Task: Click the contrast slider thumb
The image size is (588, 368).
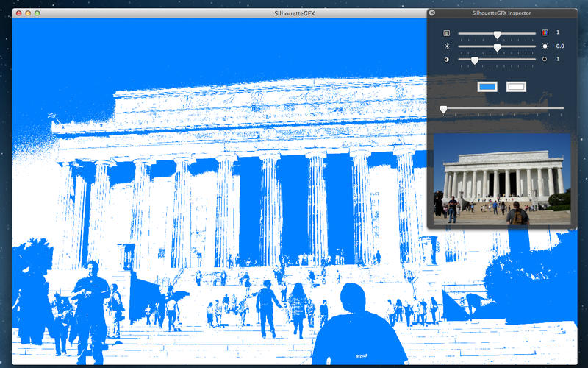Action: point(475,60)
